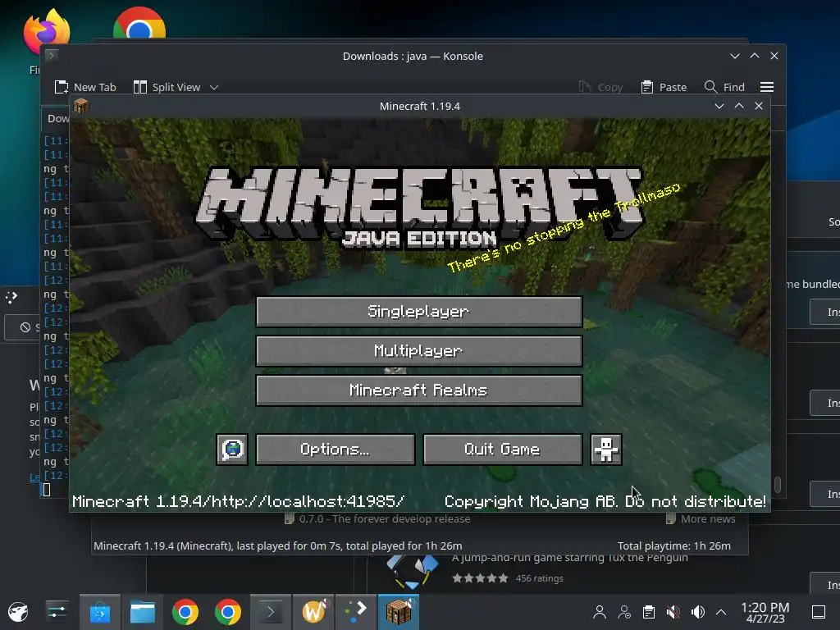Click the first Chrome taskbar icon
The height and width of the screenshot is (630, 840).
185,612
